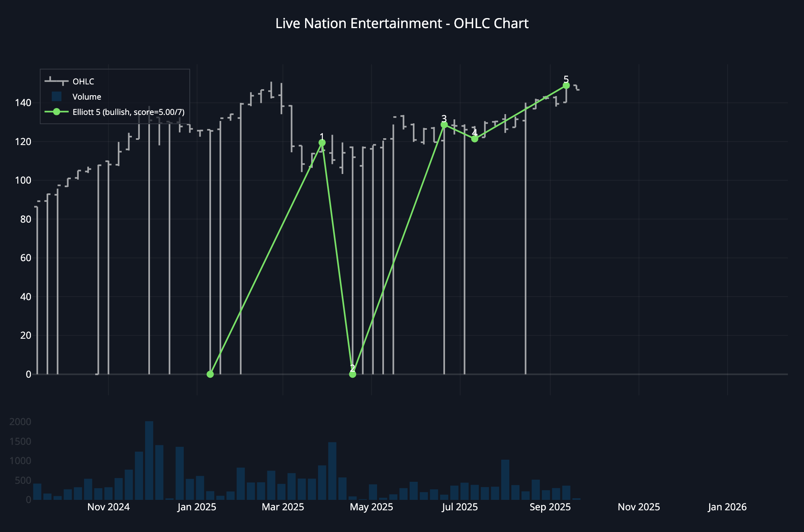Click Elliott wave point labeled 1

[x=322, y=143]
